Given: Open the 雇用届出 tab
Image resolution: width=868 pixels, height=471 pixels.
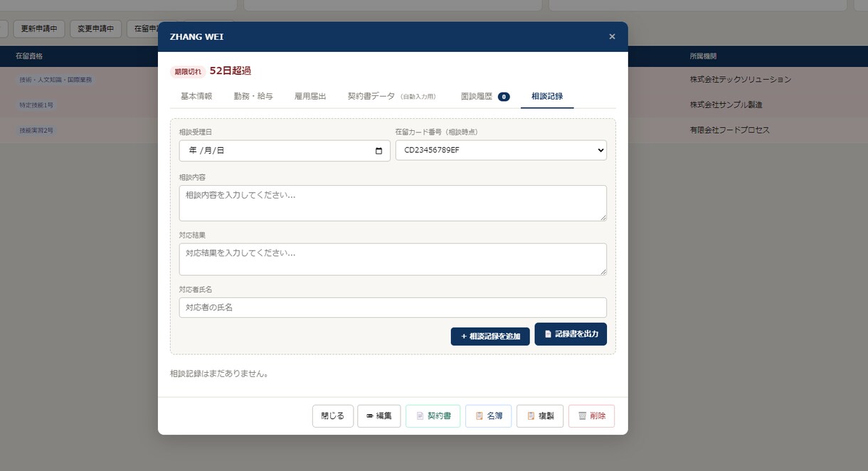Looking at the screenshot, I should tap(310, 96).
